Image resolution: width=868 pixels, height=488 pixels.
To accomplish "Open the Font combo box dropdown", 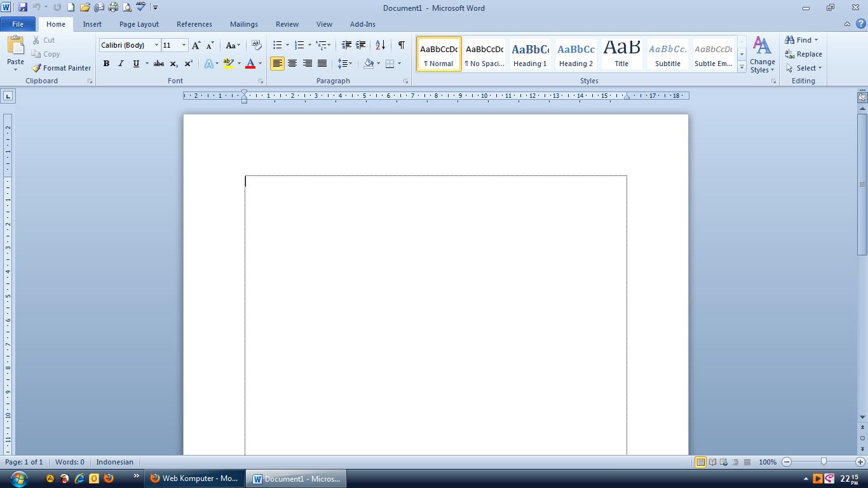I will click(156, 45).
